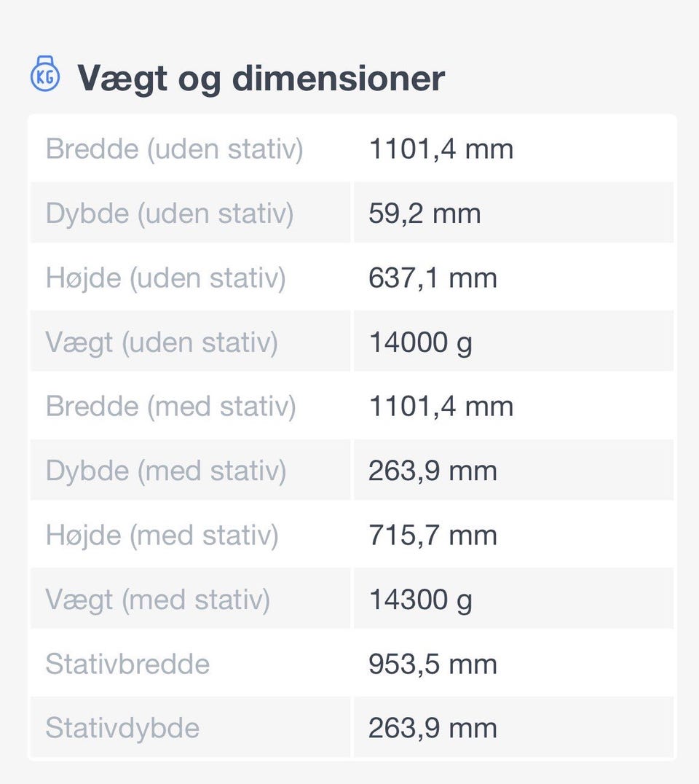Click the 'Højde (med stativ)' label
This screenshot has height=784, width=699.
[x=162, y=536]
